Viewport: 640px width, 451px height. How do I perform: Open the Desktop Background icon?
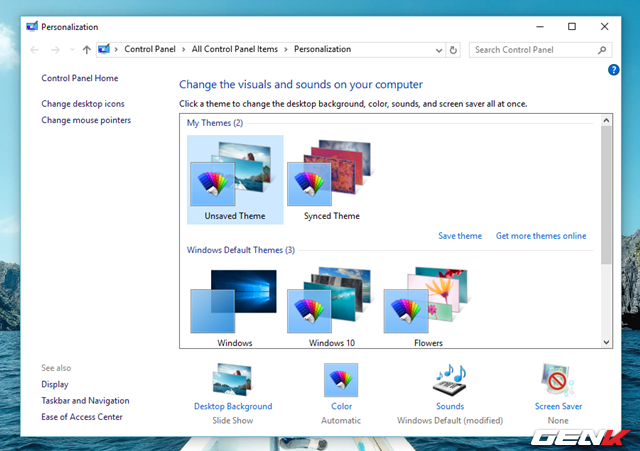pyautogui.click(x=232, y=379)
